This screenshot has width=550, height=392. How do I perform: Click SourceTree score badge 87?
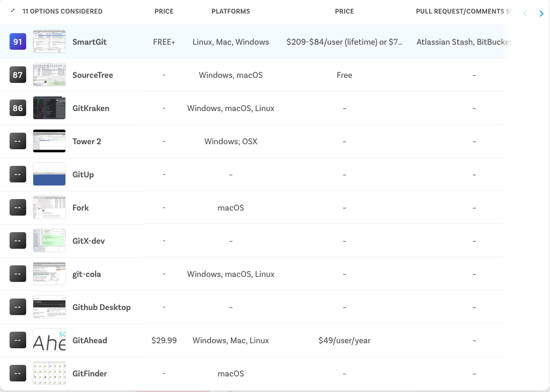pos(18,75)
